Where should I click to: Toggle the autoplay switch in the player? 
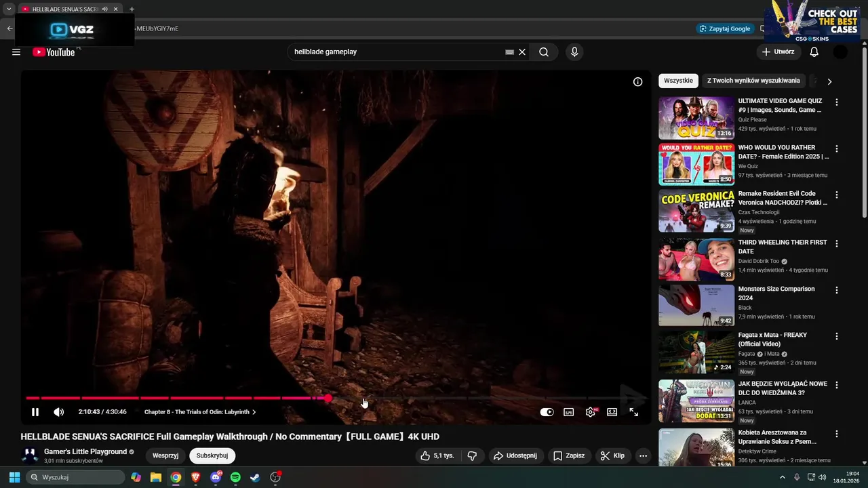[547, 412]
